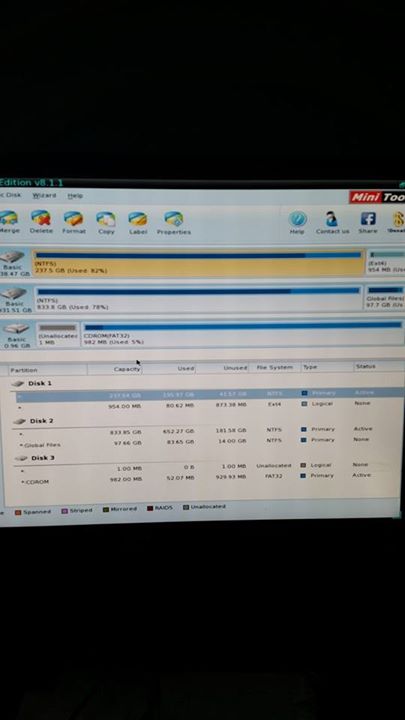Image resolution: width=405 pixels, height=720 pixels.
Task: Open the Wizard menu
Action: coord(44,195)
